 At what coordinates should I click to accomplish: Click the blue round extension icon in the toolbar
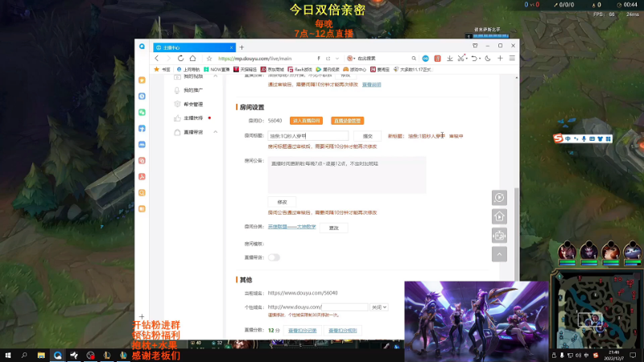click(426, 58)
